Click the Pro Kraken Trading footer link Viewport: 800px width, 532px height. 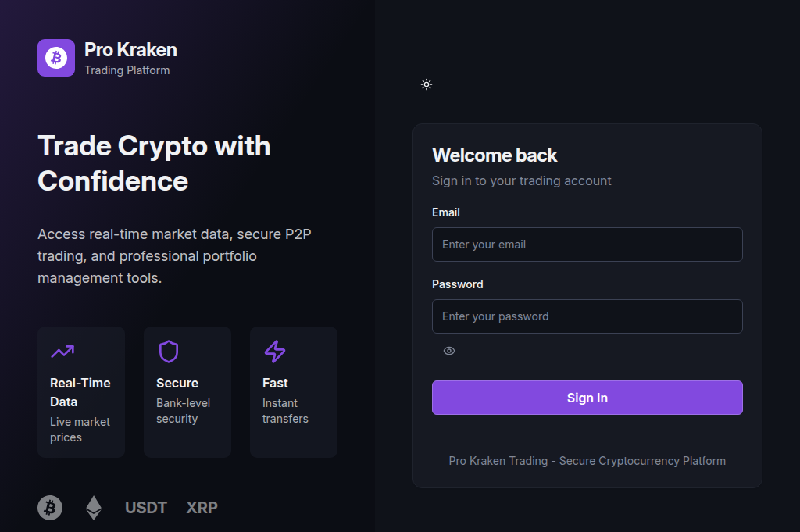587,461
